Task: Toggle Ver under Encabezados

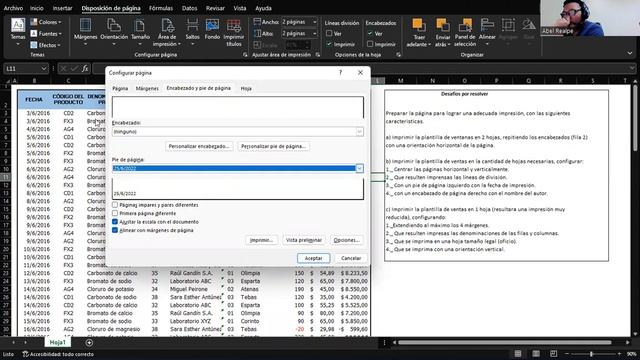Action: (370, 33)
